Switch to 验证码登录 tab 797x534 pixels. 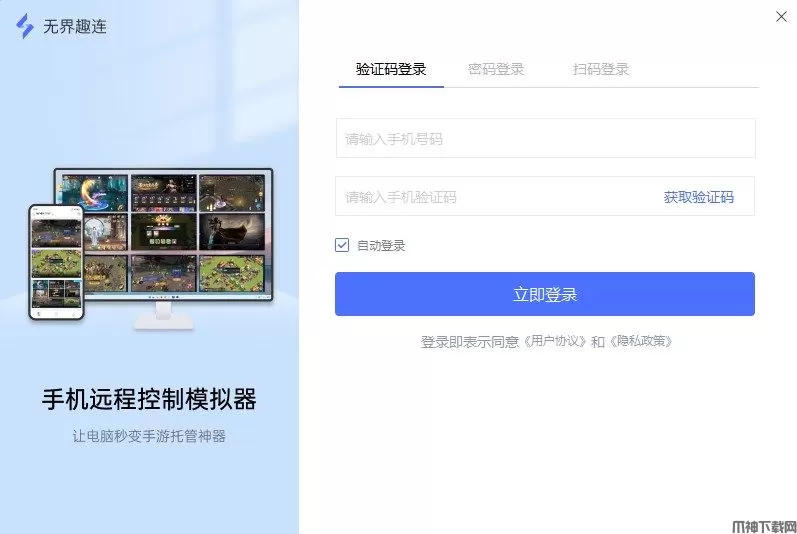pyautogui.click(x=391, y=69)
